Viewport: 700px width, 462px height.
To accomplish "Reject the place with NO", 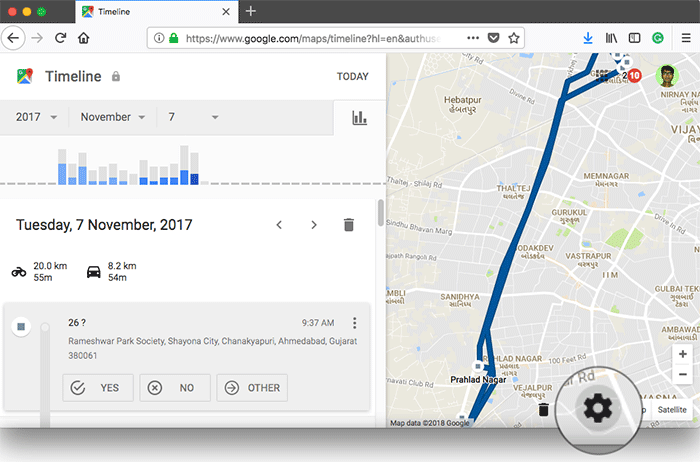I will click(175, 387).
